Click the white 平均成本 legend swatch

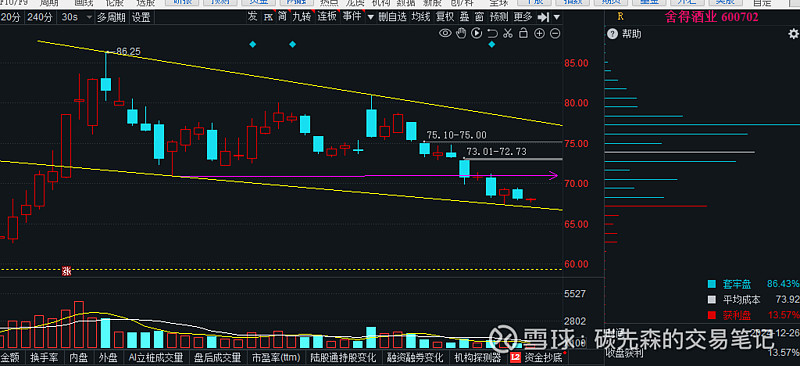712,300
